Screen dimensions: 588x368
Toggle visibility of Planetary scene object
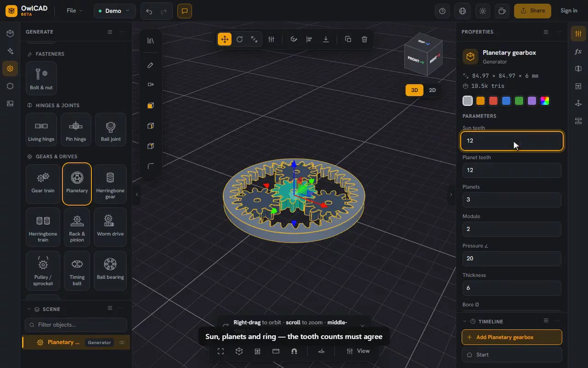click(x=122, y=342)
